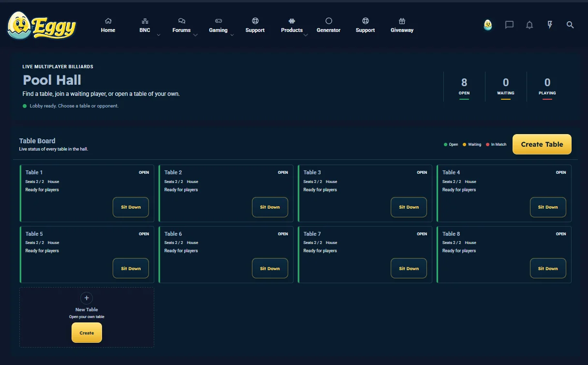Click the WAITING tables counter
588x365 pixels.
point(506,87)
